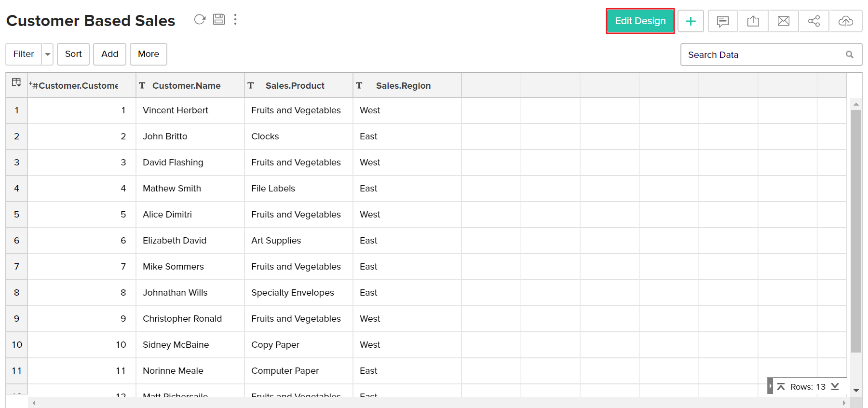This screenshot has width=868, height=408.
Task: Click the vertical scrollbar thumb
Action: [856, 231]
